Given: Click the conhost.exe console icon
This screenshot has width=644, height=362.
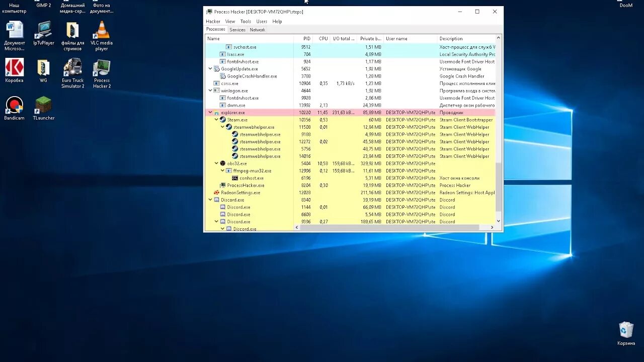Looking at the screenshot, I should [x=235, y=178].
